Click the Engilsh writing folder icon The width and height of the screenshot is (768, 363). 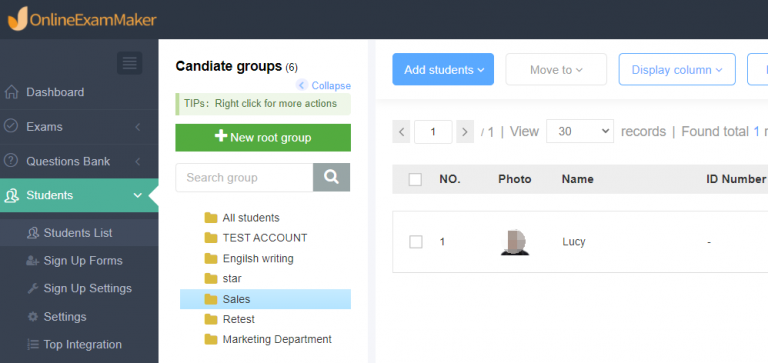pyautogui.click(x=211, y=258)
